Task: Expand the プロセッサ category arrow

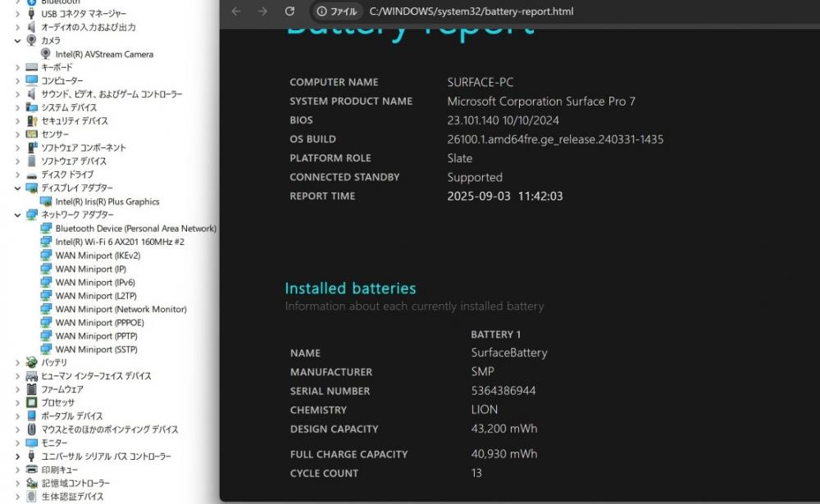Action: click(17, 402)
